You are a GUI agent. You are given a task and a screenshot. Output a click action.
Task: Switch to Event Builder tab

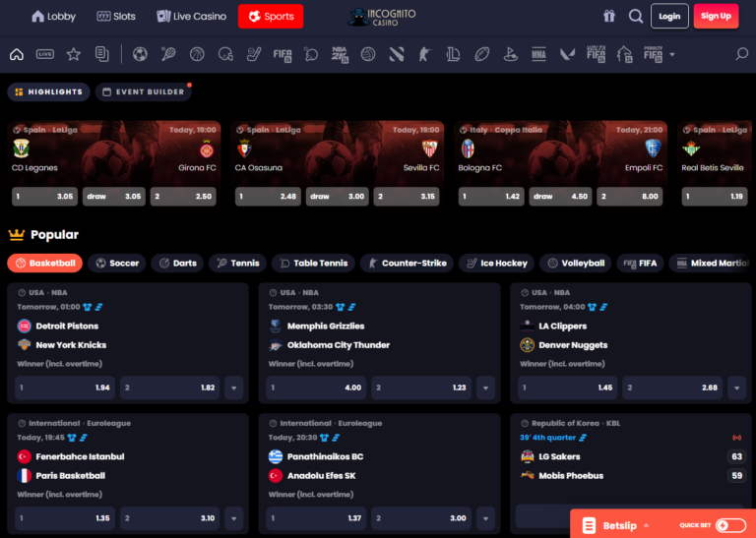coord(144,92)
